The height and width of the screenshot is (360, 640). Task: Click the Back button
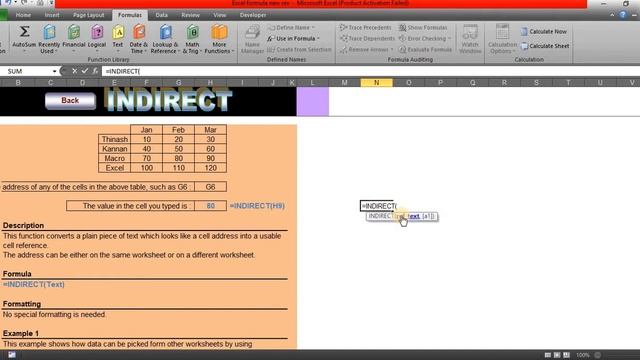(70, 100)
